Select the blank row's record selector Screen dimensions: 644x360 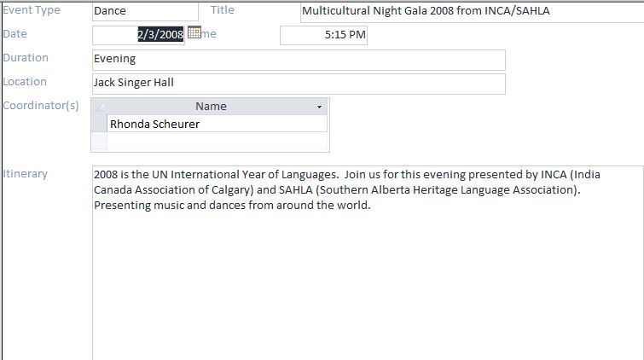point(100,142)
